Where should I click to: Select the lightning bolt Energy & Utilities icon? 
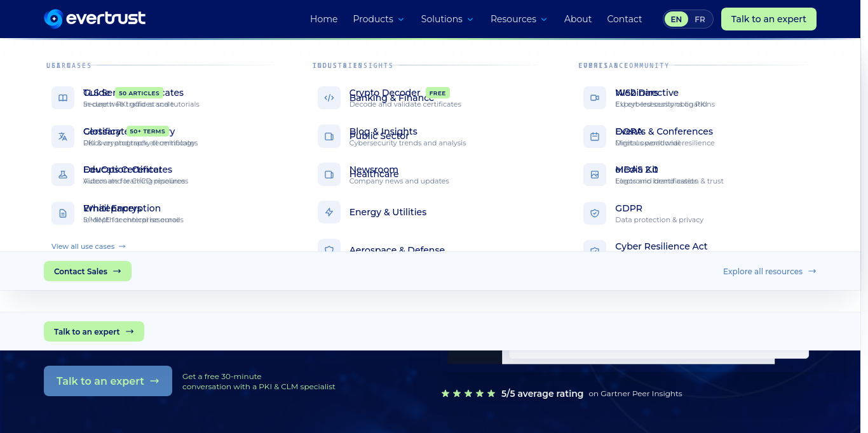pyautogui.click(x=329, y=212)
